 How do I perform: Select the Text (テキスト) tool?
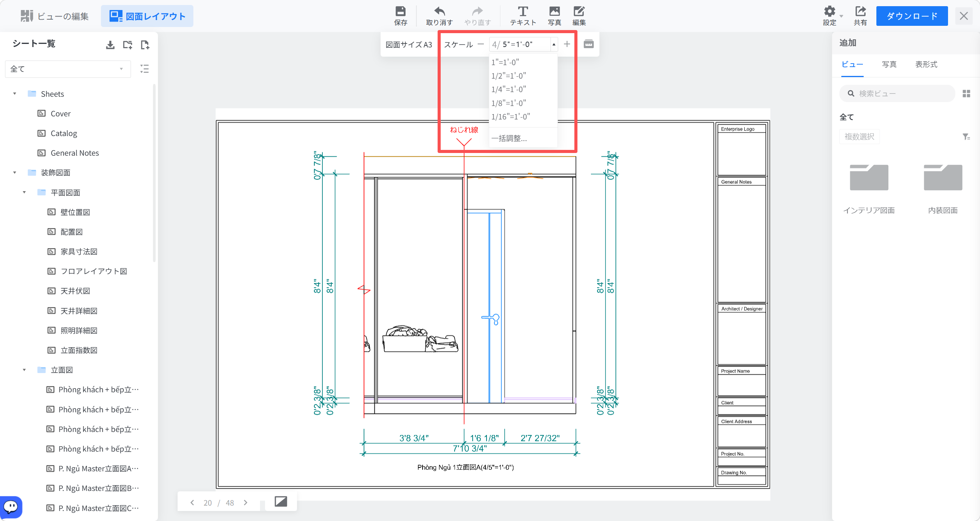point(523,16)
